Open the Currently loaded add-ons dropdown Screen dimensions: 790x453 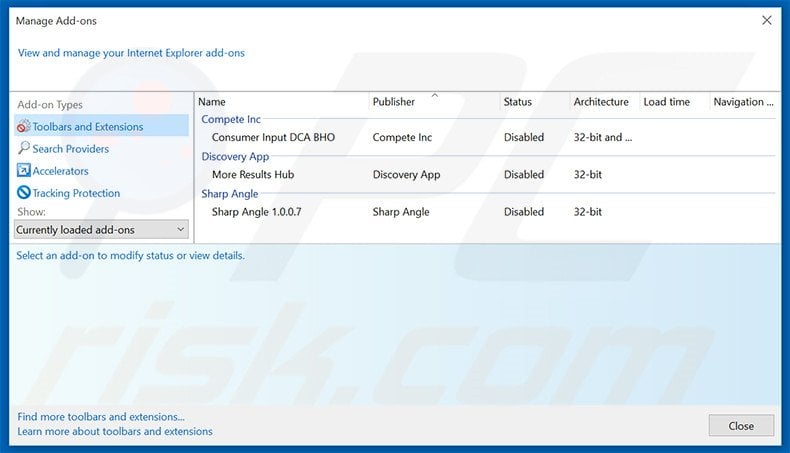tap(101, 230)
